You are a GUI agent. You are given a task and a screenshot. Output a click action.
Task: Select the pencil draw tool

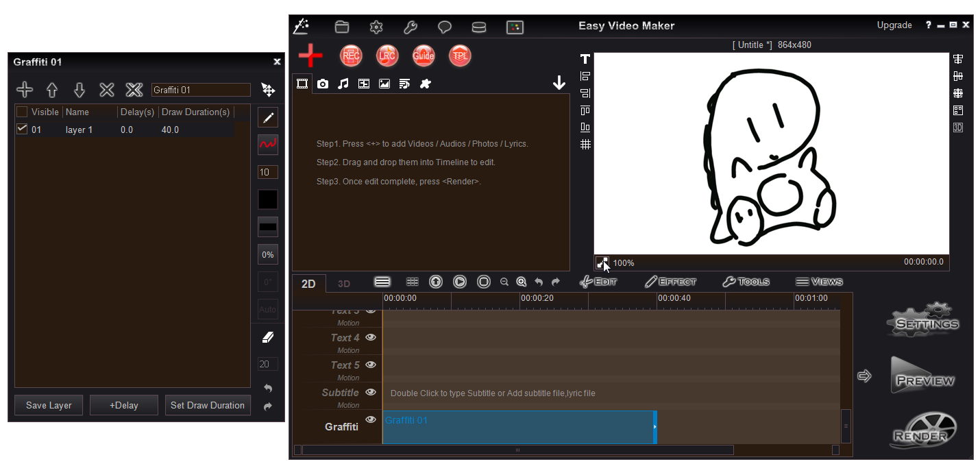click(268, 117)
